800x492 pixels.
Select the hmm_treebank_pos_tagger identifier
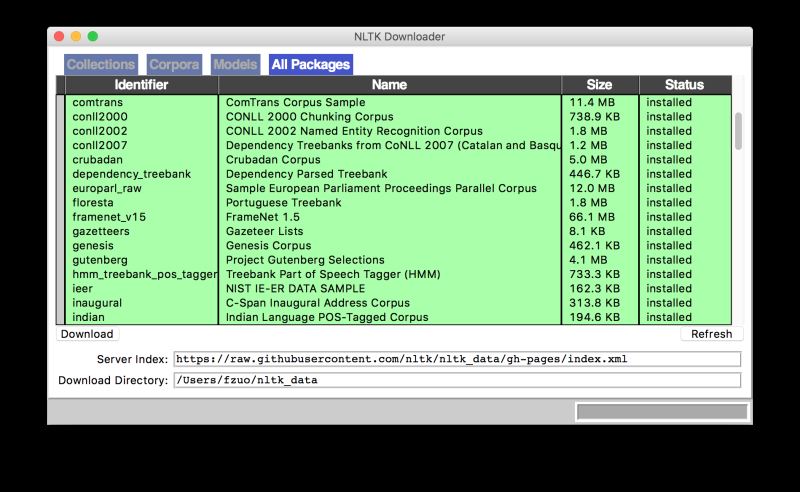(145, 274)
